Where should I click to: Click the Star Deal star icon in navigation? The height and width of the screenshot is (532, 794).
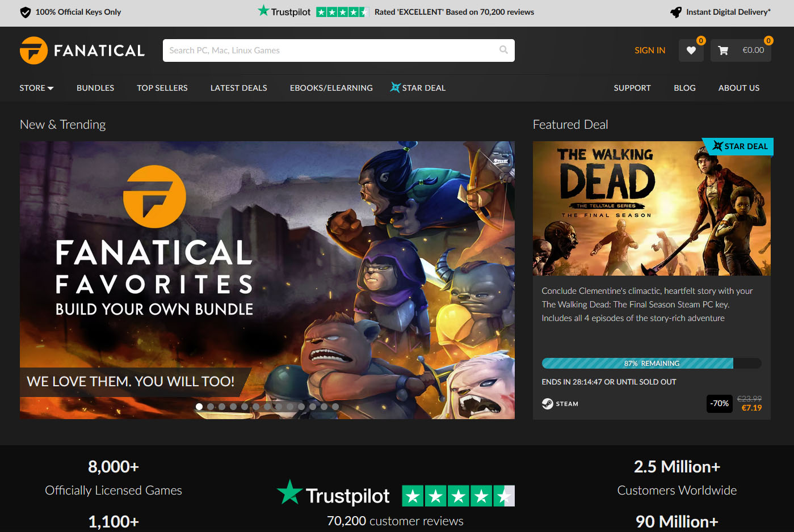tap(395, 87)
